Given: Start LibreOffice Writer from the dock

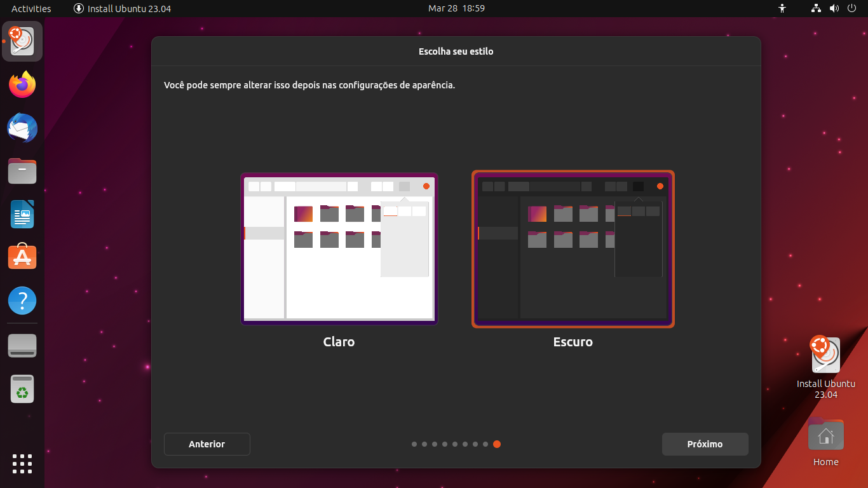Looking at the screenshot, I should pyautogui.click(x=22, y=214).
